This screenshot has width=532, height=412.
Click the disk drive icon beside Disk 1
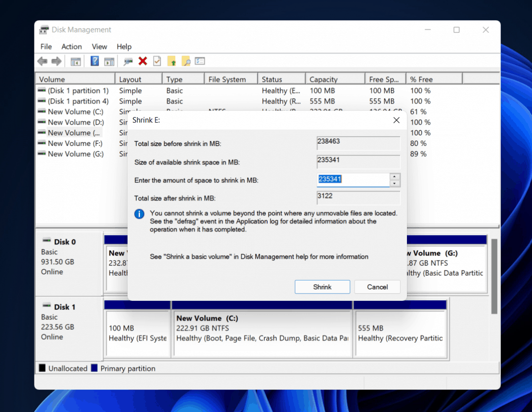[x=47, y=306]
